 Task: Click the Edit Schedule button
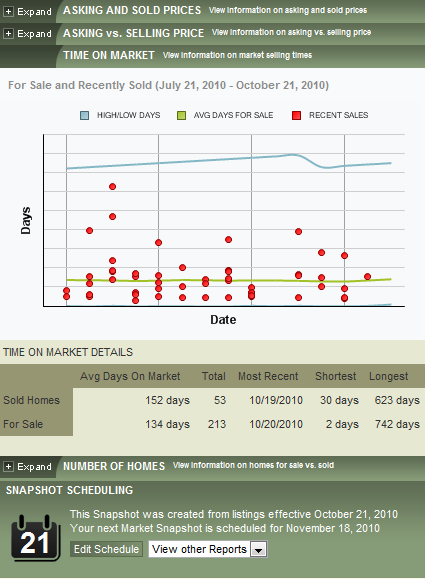pyautogui.click(x=106, y=549)
